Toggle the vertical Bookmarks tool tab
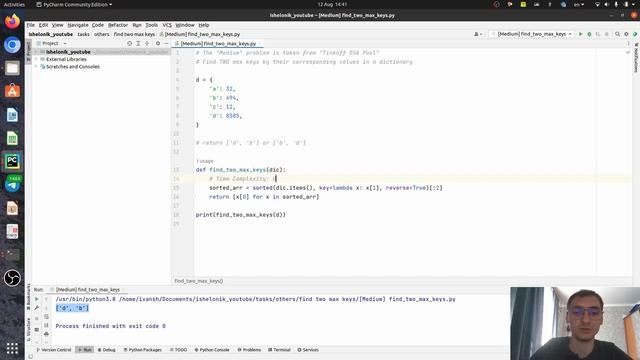Screen dimensions: 640x360 click(x=29, y=298)
